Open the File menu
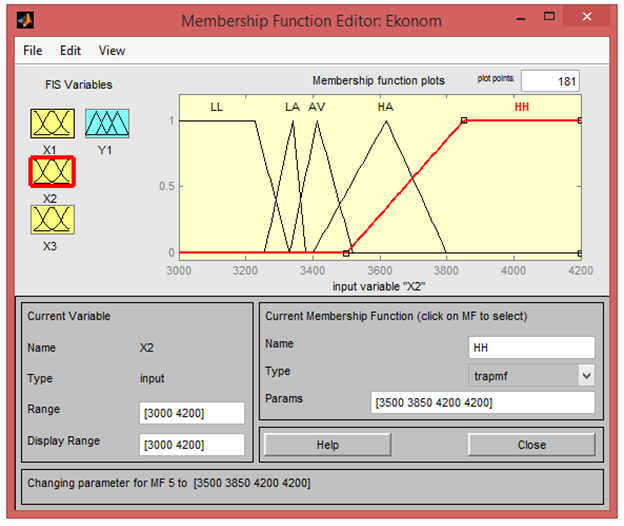Image resolution: width=624 pixels, height=526 pixels. point(33,50)
